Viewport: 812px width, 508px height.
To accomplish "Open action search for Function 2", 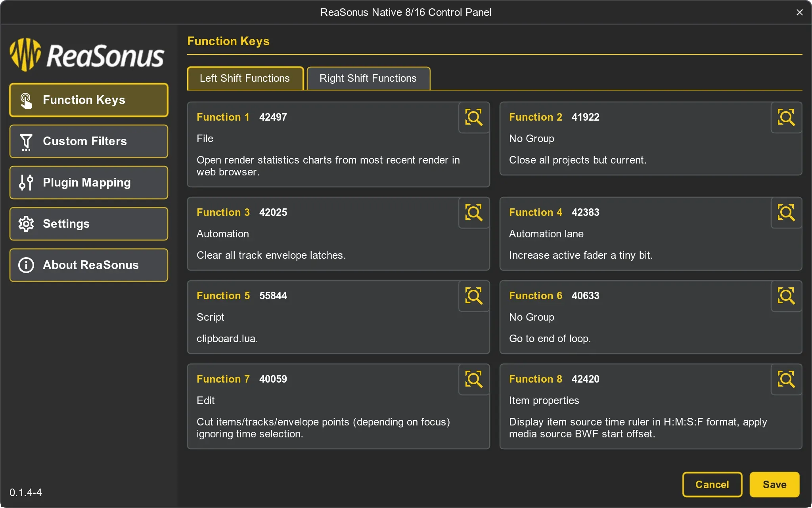I will [x=786, y=117].
